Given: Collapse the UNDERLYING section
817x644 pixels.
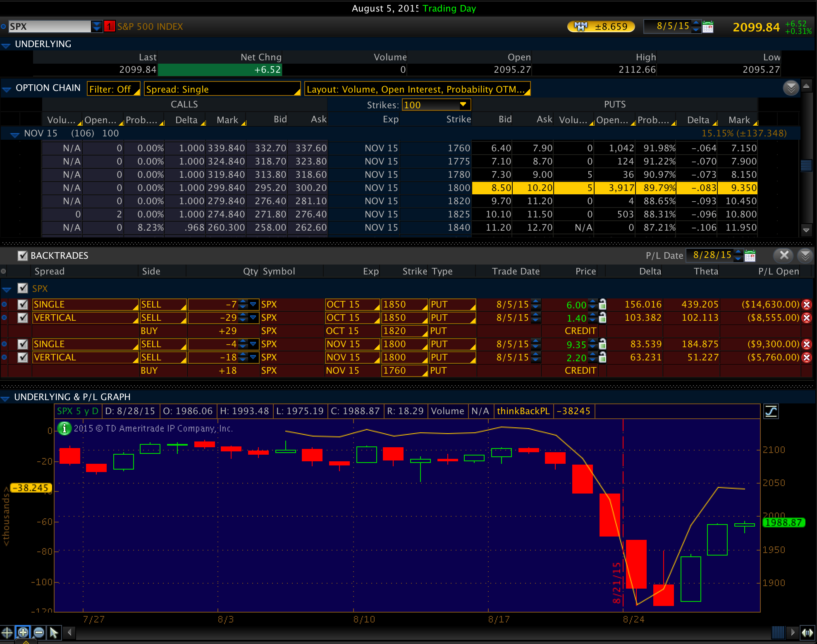Looking at the screenshot, I should point(6,45).
